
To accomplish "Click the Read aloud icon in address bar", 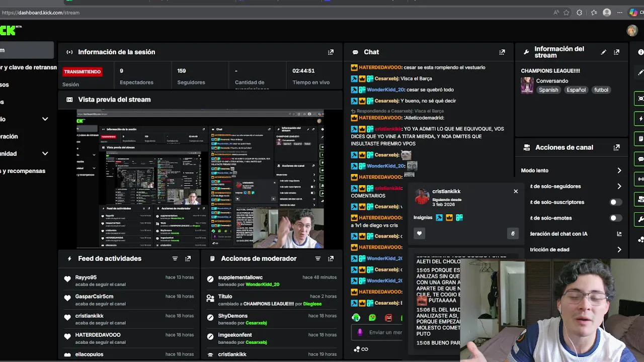I will (x=555, y=13).
